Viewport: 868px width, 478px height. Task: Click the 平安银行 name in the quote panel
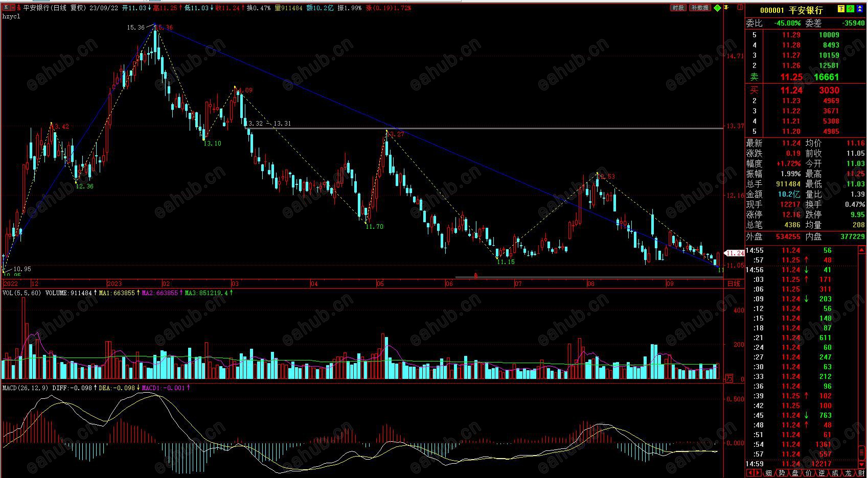(806, 11)
